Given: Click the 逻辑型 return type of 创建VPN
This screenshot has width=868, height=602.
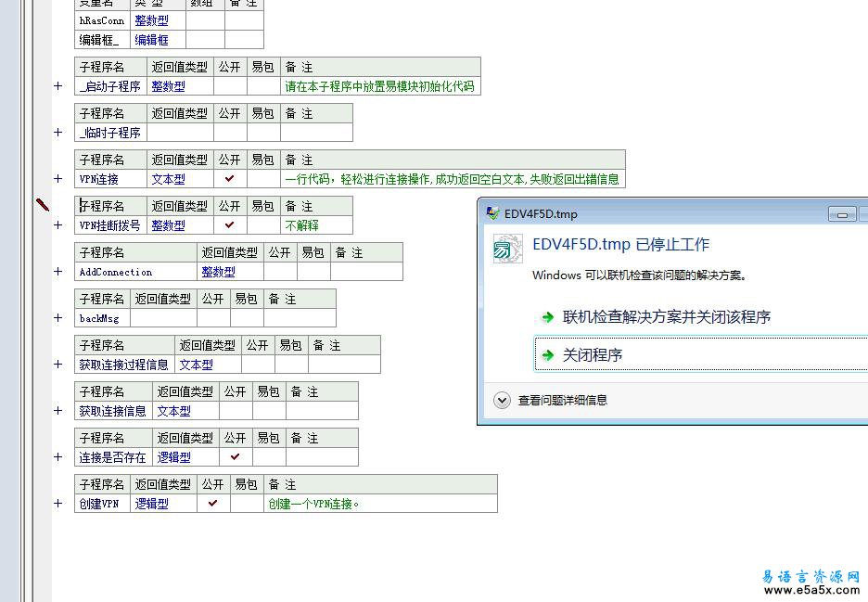Looking at the screenshot, I should [152, 504].
